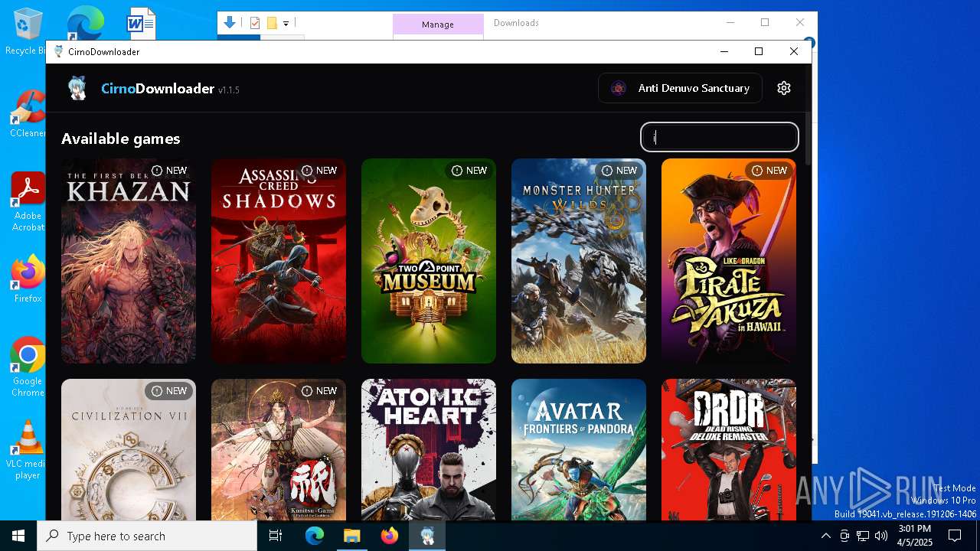Image resolution: width=980 pixels, height=551 pixels.
Task: Launch Google Chrome from the desktop
Action: pos(28,367)
